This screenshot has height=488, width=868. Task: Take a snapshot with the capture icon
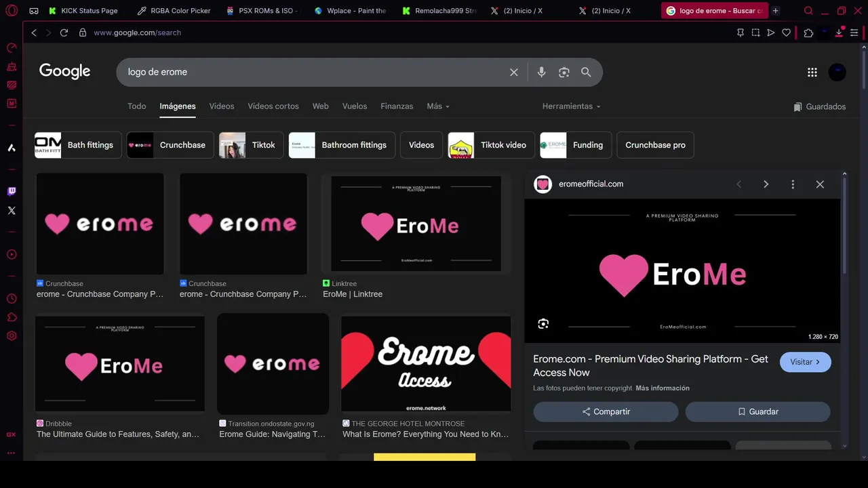tap(755, 33)
